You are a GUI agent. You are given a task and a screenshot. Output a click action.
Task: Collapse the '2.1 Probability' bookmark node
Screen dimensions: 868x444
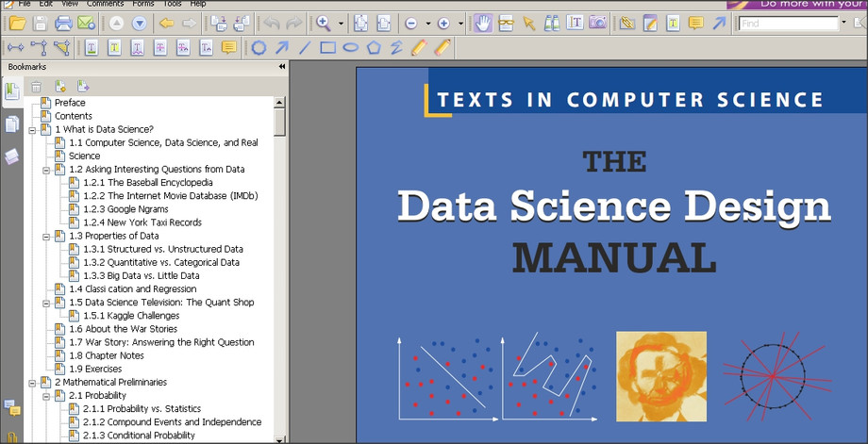(x=46, y=396)
